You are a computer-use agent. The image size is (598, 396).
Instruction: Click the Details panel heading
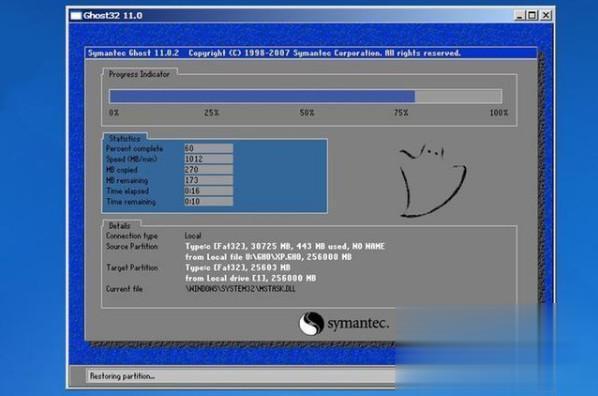pos(119,225)
